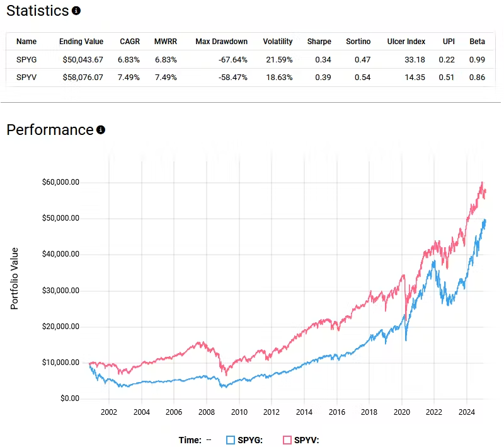Click the $60,000.00 y-axis label

(60, 182)
